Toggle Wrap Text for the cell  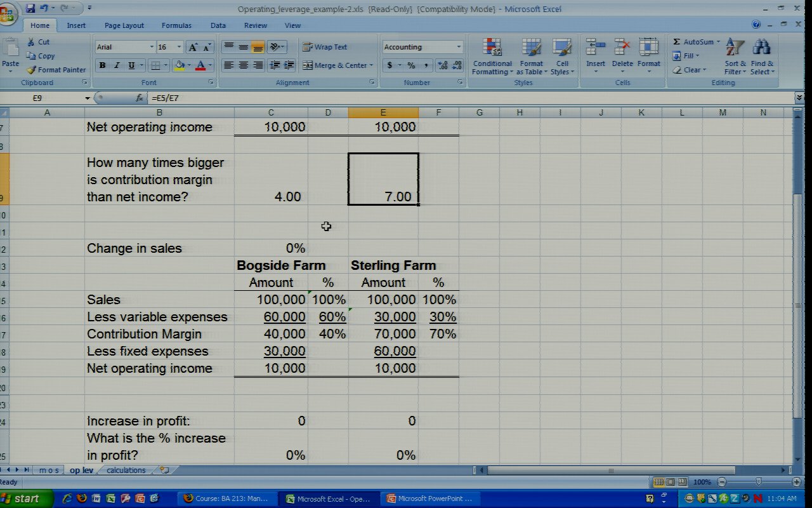point(325,47)
